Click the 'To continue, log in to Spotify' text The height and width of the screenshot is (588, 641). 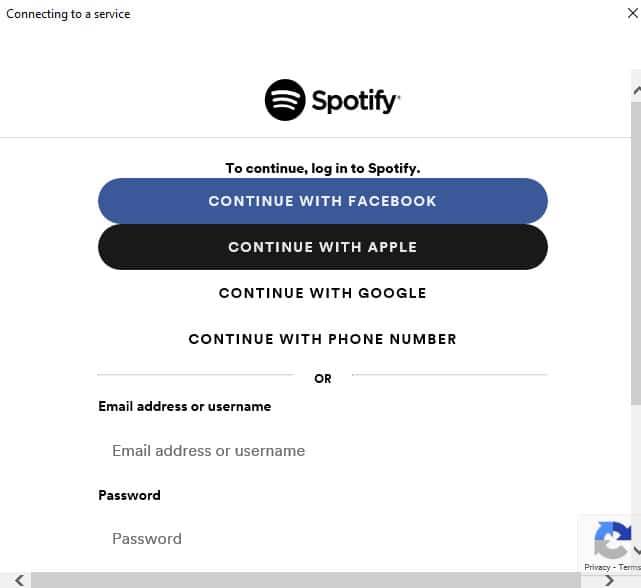(x=322, y=168)
